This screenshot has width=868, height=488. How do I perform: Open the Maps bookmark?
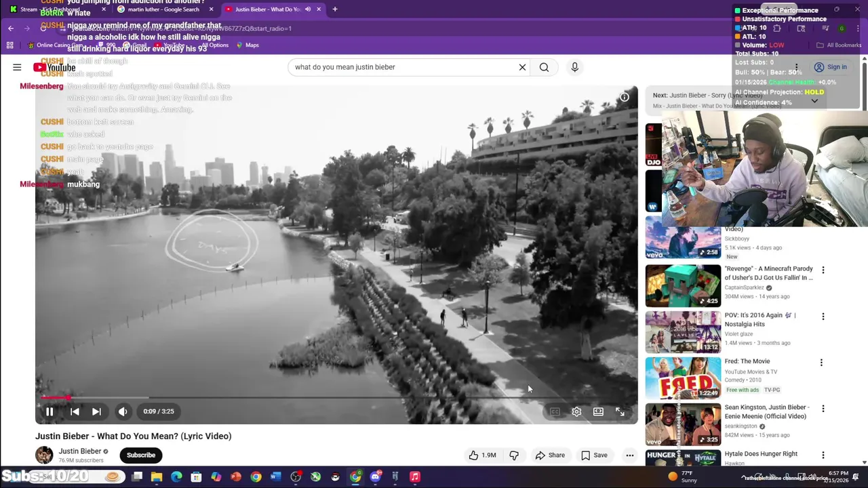(247, 45)
